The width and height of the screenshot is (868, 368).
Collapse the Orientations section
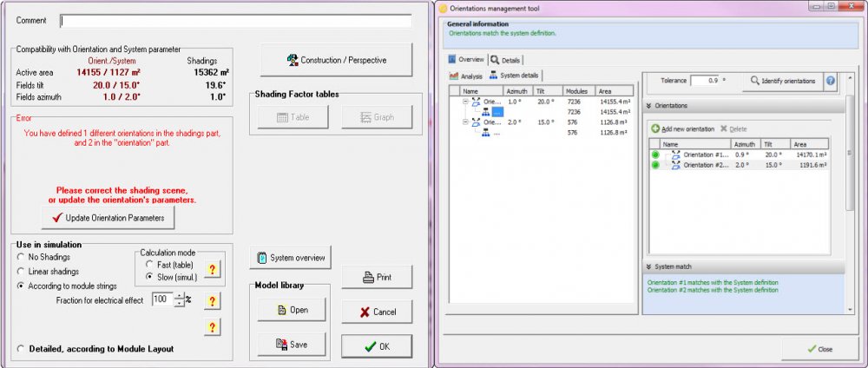pos(648,105)
